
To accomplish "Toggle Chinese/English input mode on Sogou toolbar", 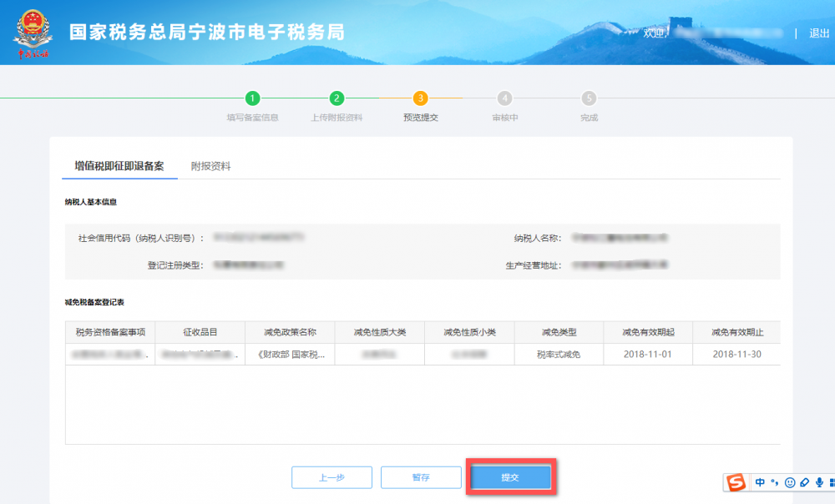I will pos(760,482).
